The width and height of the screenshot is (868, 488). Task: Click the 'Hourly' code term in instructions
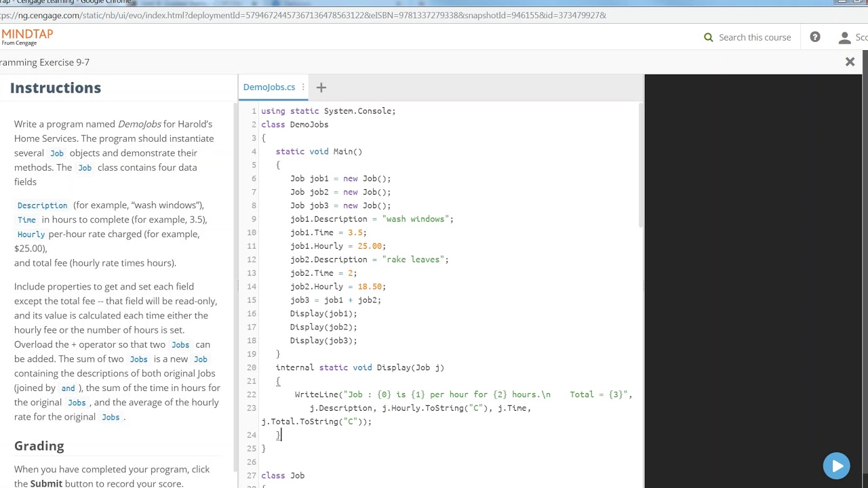coord(31,234)
